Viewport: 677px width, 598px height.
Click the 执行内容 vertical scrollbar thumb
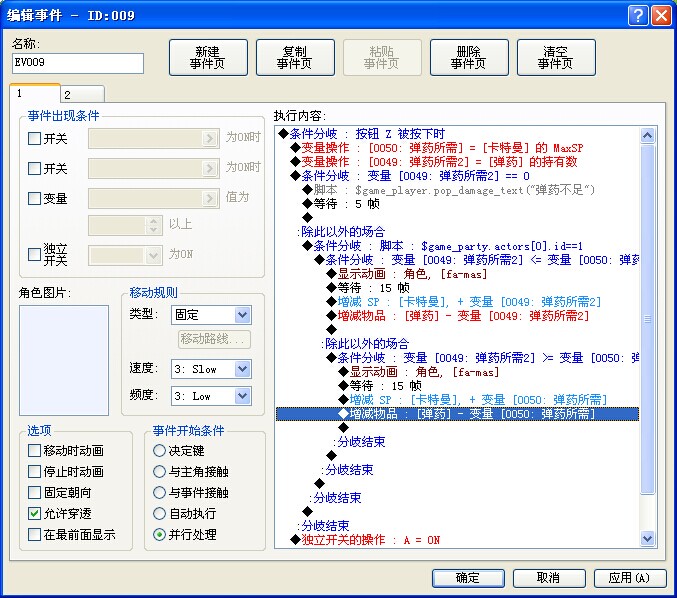pyautogui.click(x=647, y=319)
